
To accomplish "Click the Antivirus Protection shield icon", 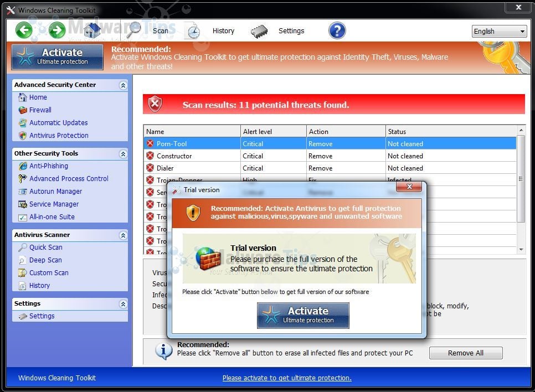I will [23, 136].
